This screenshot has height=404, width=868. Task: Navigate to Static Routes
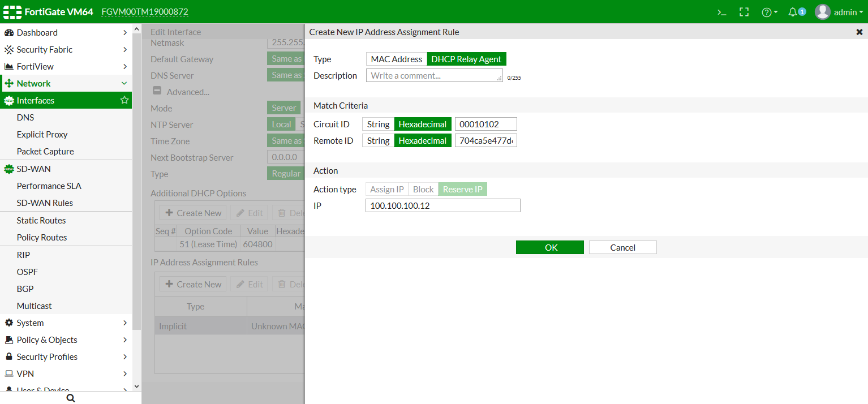[42, 220]
